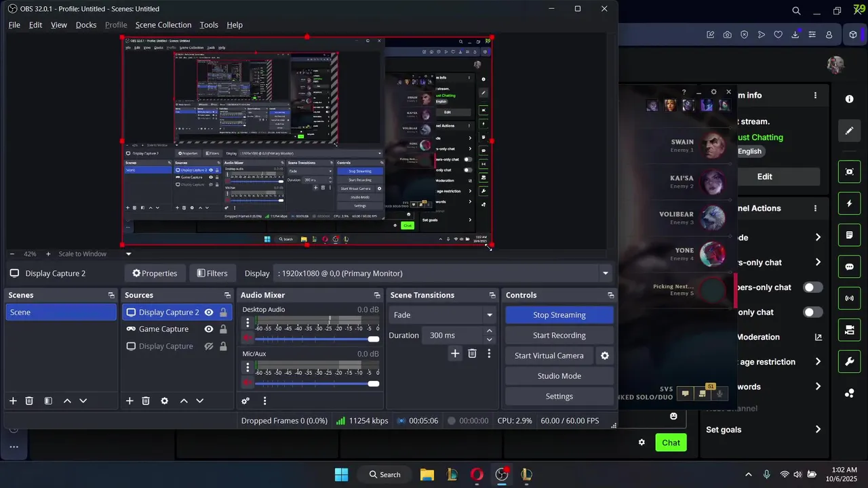Enable the lower only-chat toggle switch
This screenshot has width=868, height=488.
coord(812,312)
